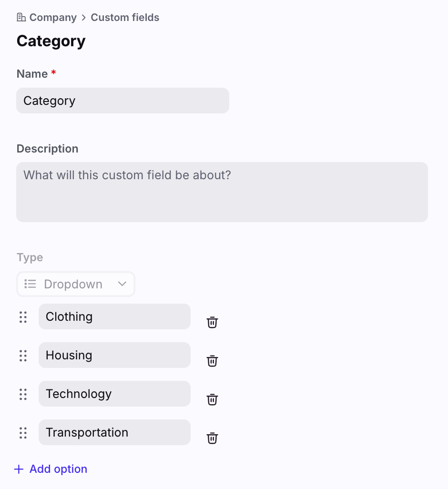Click Add option link
The height and width of the screenshot is (489, 448).
58,469
